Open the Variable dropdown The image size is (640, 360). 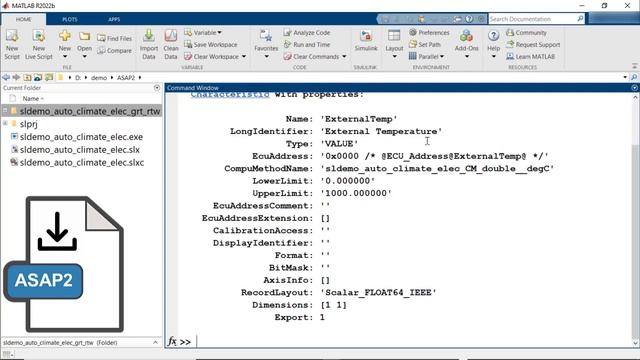tap(203, 32)
